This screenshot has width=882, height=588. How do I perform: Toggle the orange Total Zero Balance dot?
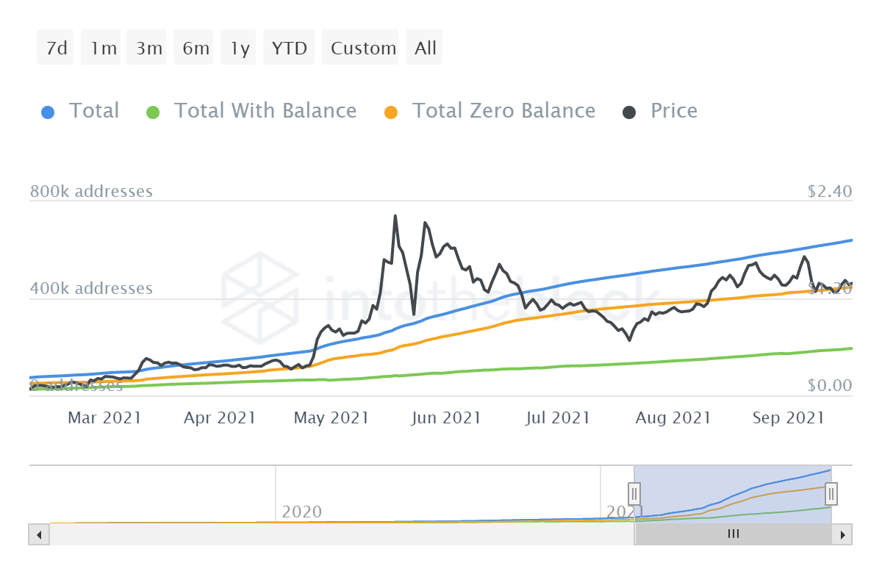tap(390, 112)
